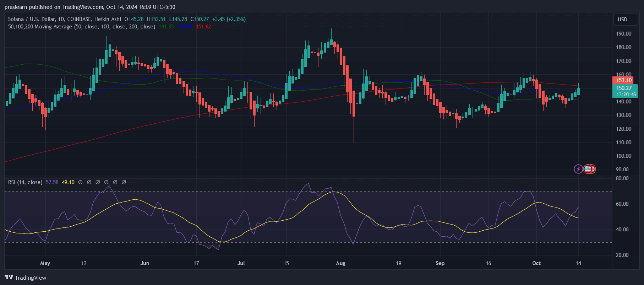Click the red 151.62 moving average value
Screen dimensions: 644x285
[203, 27]
